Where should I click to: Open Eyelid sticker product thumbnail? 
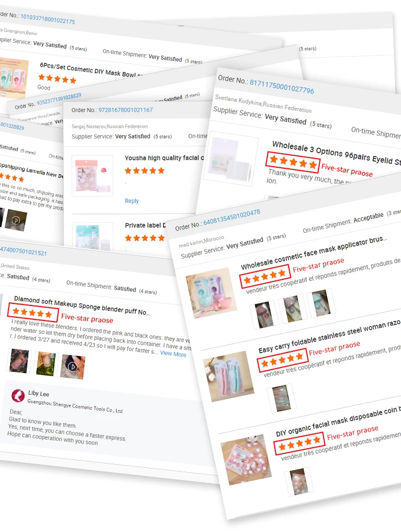[x=231, y=159]
